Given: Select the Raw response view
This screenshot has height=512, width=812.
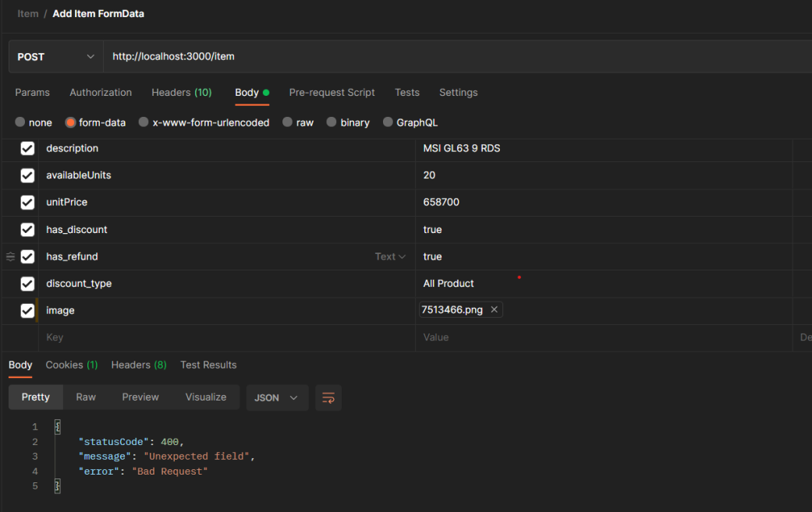Looking at the screenshot, I should [x=86, y=397].
